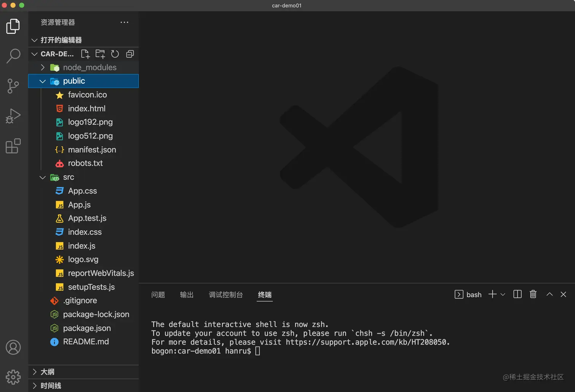Open explorer more actions ellipsis
The image size is (575, 392).
(124, 22)
